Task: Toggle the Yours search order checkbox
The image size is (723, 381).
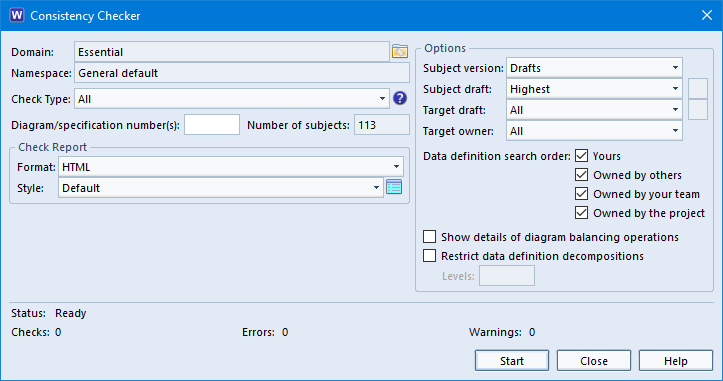Action: pyautogui.click(x=581, y=156)
